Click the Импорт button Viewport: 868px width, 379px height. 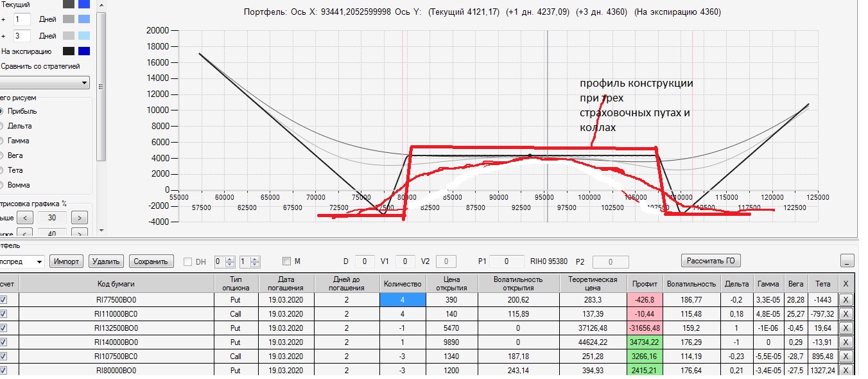(x=67, y=261)
